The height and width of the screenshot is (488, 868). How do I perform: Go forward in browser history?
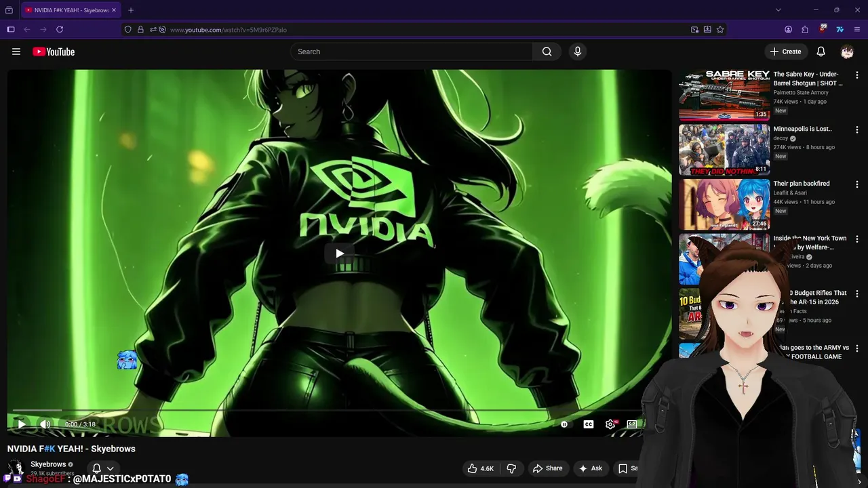(43, 30)
